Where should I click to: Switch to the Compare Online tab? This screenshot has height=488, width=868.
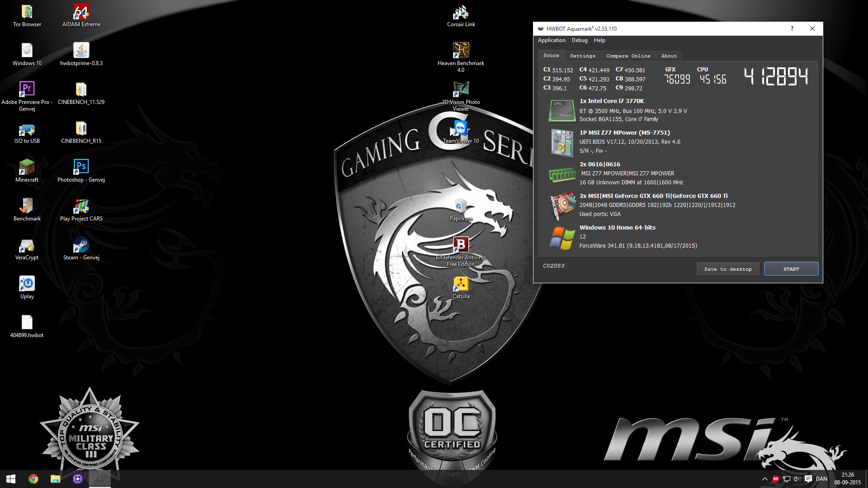pos(628,56)
